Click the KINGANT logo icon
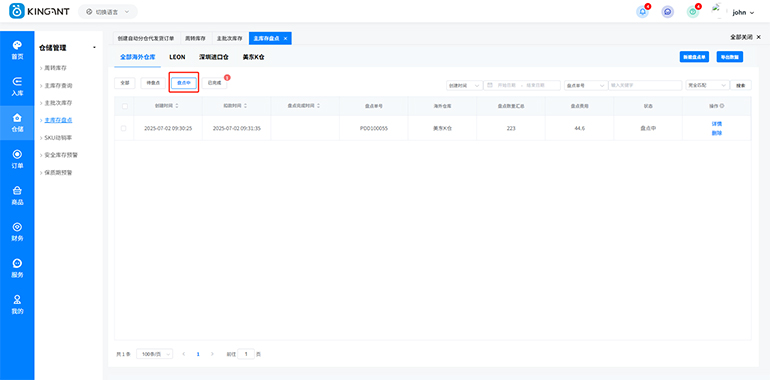 (x=17, y=11)
